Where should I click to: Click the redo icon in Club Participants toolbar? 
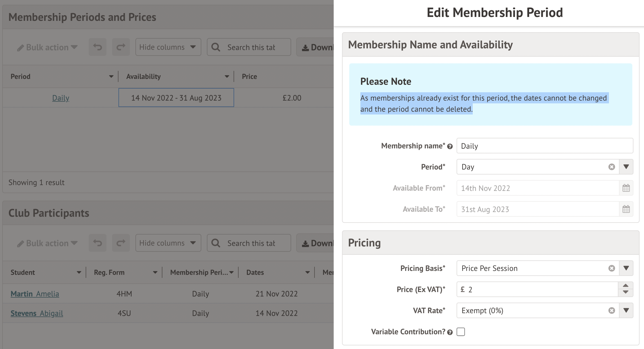point(121,243)
